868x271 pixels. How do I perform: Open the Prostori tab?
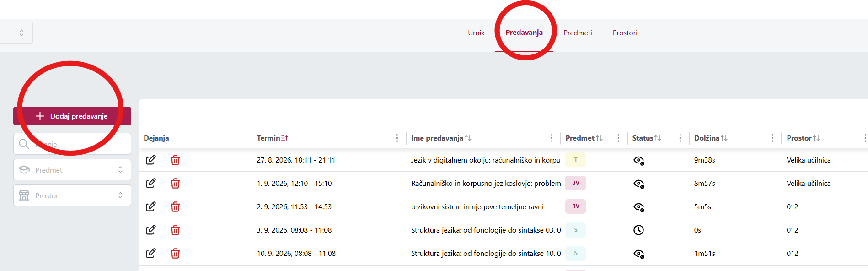point(625,33)
